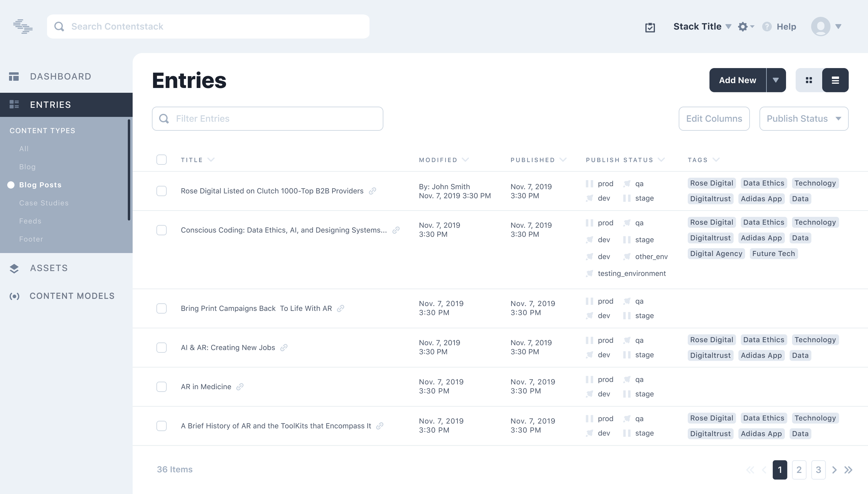Screen dimensions: 868x494
Task: Click link icon beside AR in Medicine
Action: click(x=240, y=387)
